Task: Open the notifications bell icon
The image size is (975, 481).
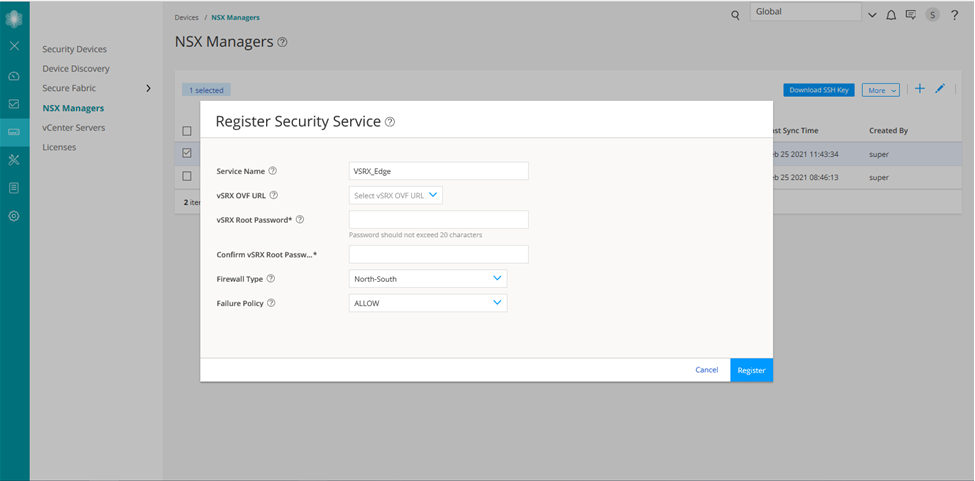Action: [x=891, y=15]
